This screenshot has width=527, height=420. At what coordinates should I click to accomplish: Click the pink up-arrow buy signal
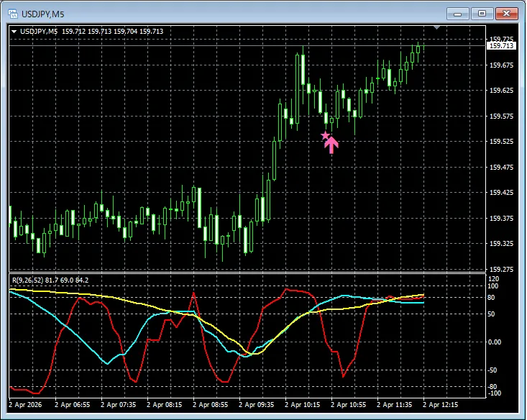click(x=331, y=145)
